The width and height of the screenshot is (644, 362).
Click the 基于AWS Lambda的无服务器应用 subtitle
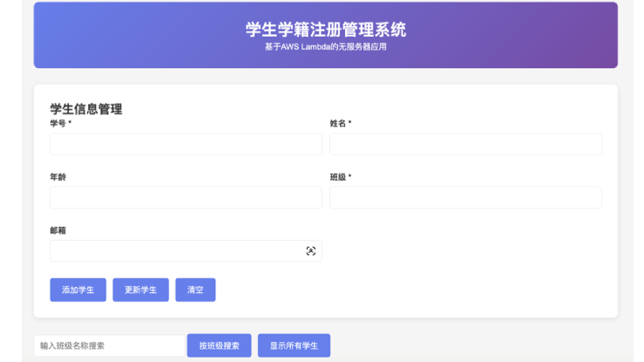pyautogui.click(x=325, y=47)
